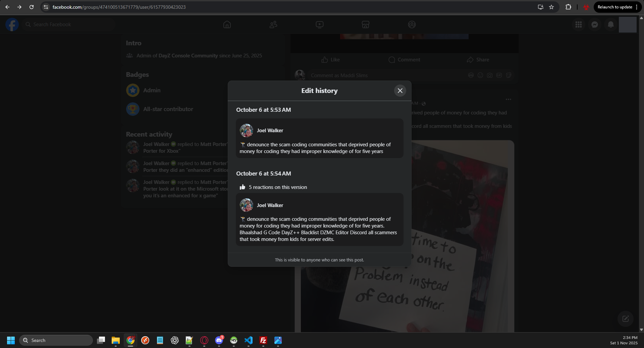Click Comment button on the post
This screenshot has height=348, width=644.
click(x=404, y=60)
